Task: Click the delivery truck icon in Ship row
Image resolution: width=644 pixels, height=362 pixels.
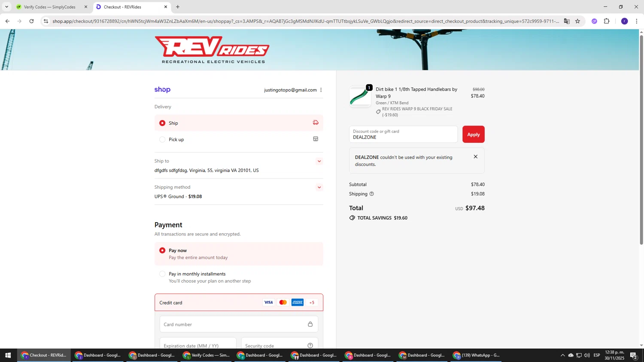Action: coord(316,123)
